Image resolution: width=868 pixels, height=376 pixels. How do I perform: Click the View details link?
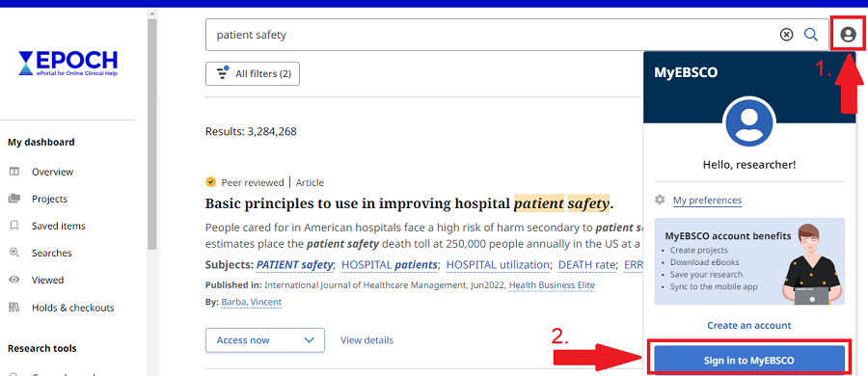click(x=366, y=340)
